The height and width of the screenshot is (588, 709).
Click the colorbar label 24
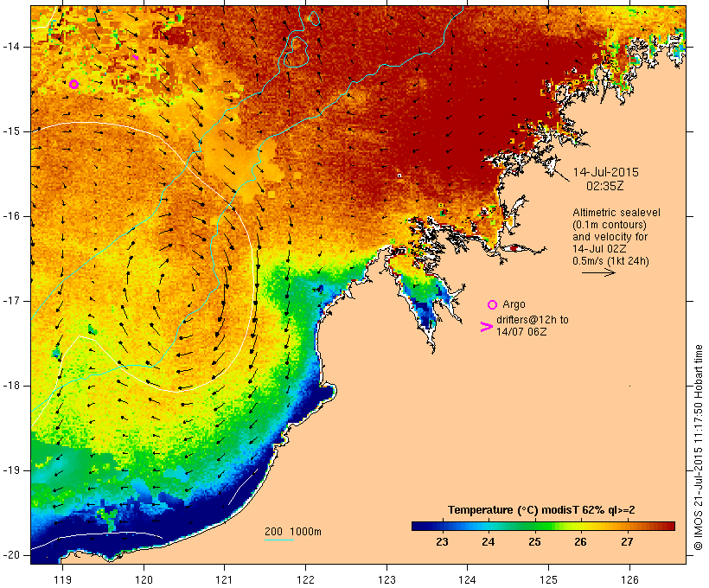tap(489, 542)
